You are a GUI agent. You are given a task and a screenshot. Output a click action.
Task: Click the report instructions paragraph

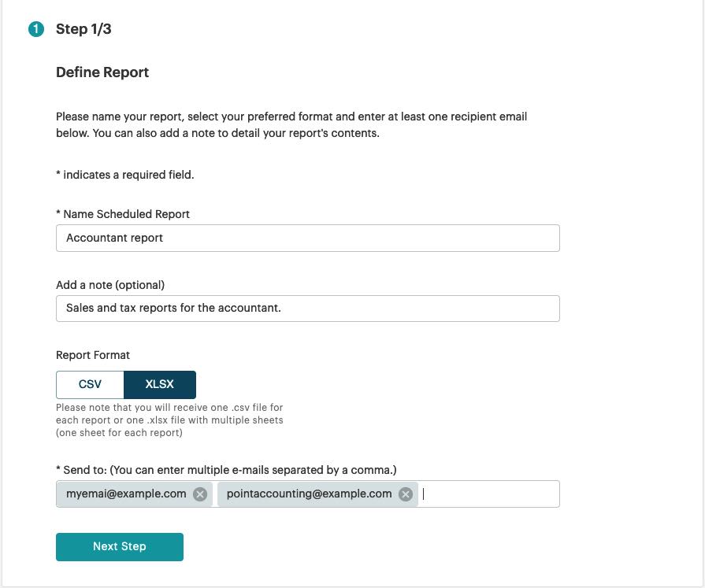click(x=291, y=124)
